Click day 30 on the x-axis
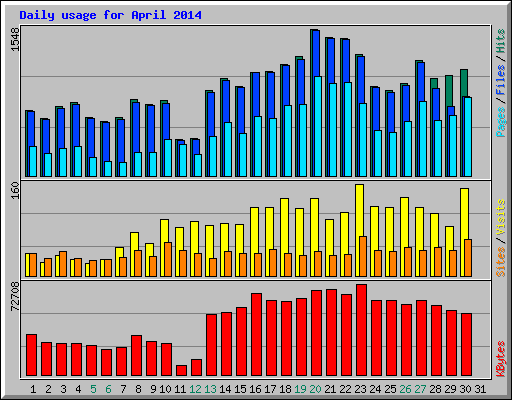 pyautogui.click(x=465, y=389)
